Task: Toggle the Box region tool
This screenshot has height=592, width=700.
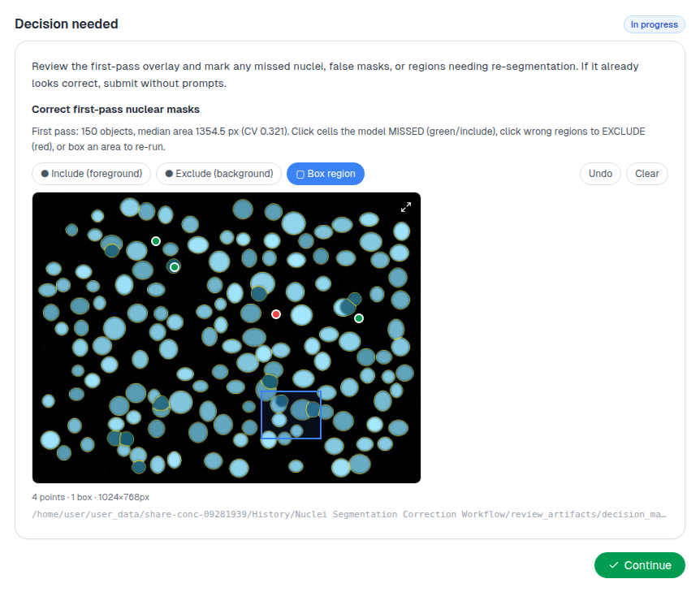Action: pyautogui.click(x=326, y=174)
